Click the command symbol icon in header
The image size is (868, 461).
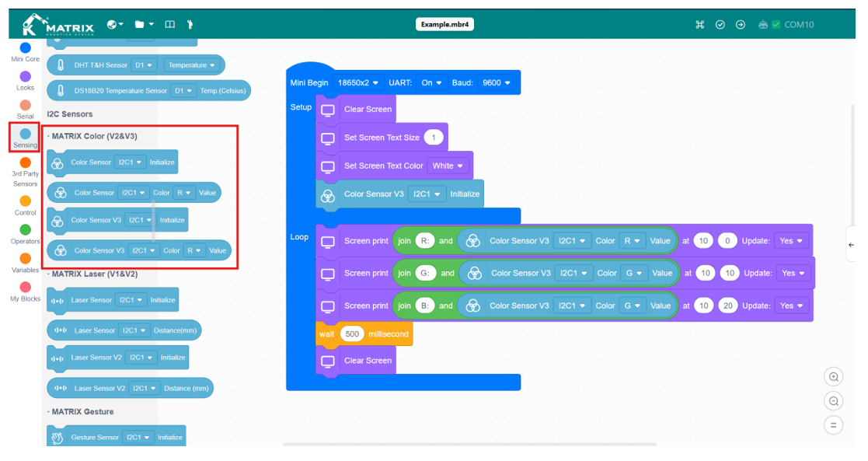pyautogui.click(x=699, y=24)
